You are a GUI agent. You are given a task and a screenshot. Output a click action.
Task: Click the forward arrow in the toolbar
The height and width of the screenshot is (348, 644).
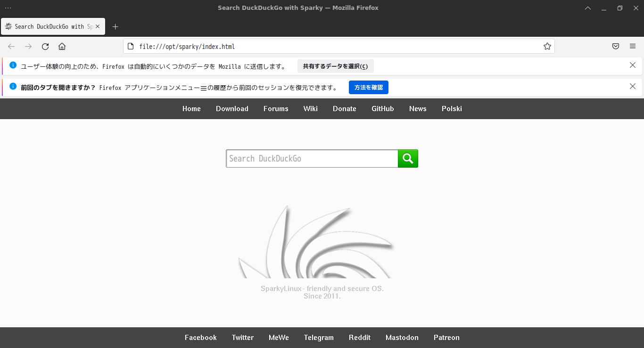coord(28,46)
